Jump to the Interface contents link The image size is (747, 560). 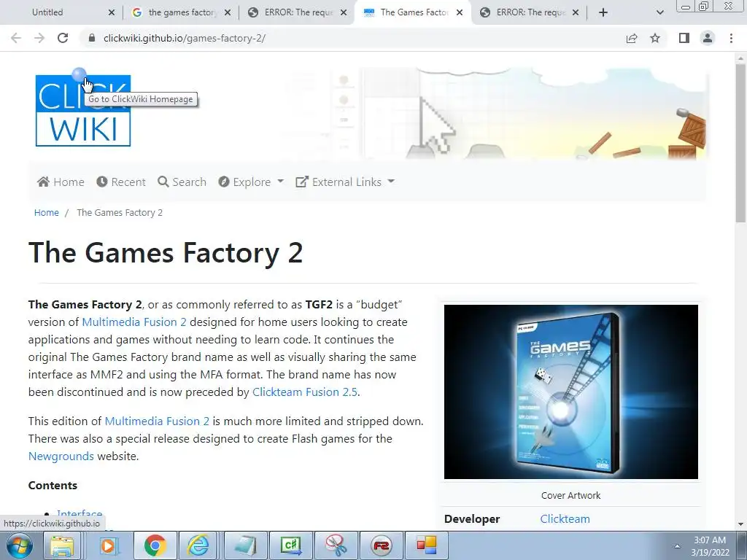point(80,513)
